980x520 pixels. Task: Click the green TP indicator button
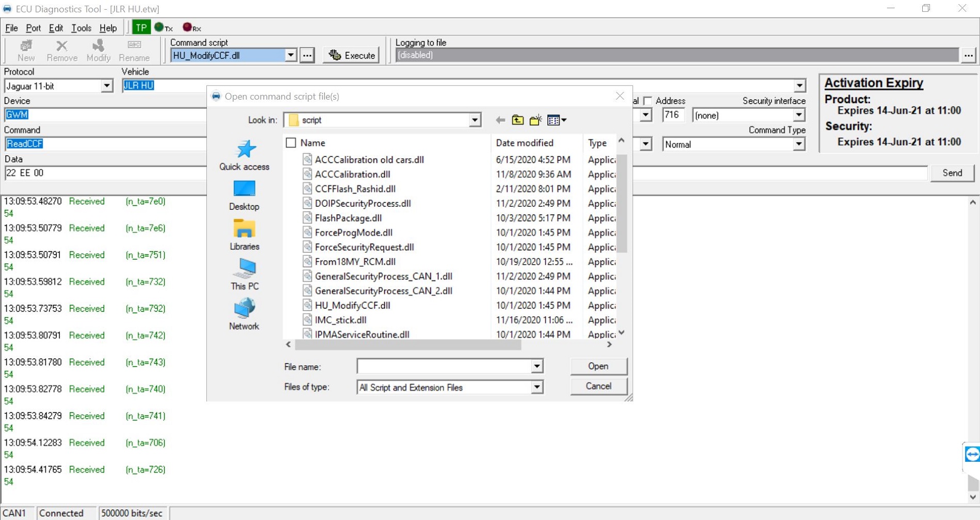coord(141,28)
